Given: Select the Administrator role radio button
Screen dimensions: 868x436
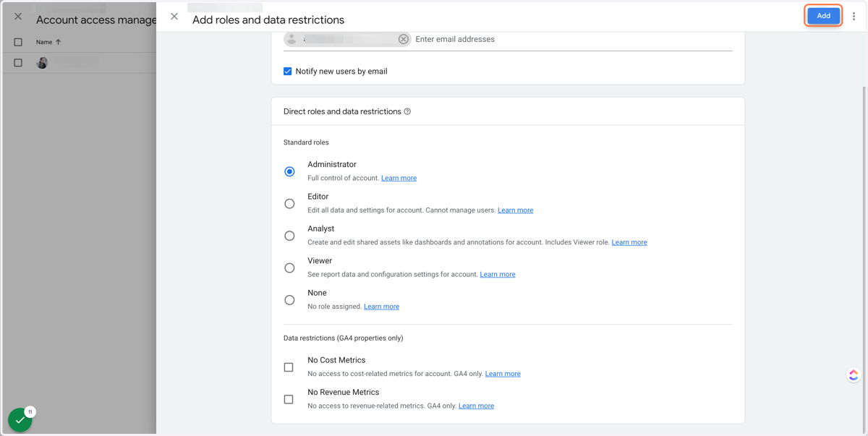Looking at the screenshot, I should (x=289, y=171).
